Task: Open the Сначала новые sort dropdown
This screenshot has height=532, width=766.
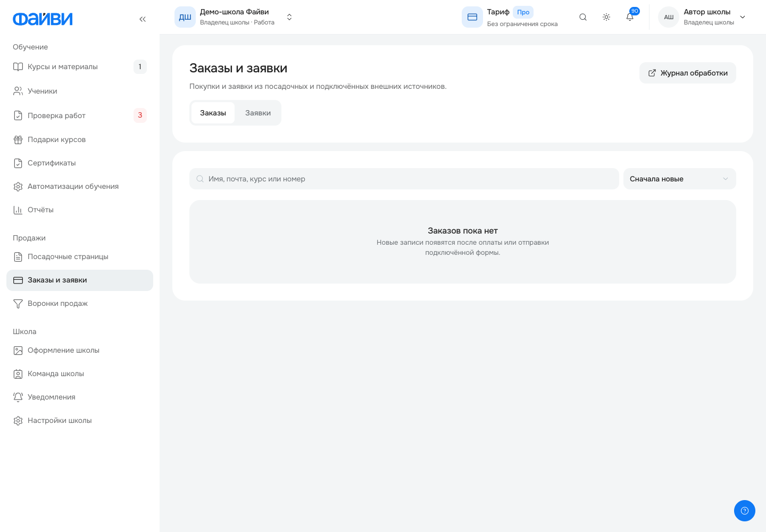Action: point(680,179)
